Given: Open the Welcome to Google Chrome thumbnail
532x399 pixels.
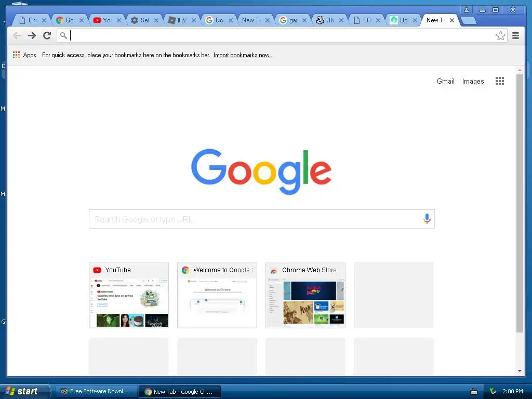Looking at the screenshot, I should point(217,295).
